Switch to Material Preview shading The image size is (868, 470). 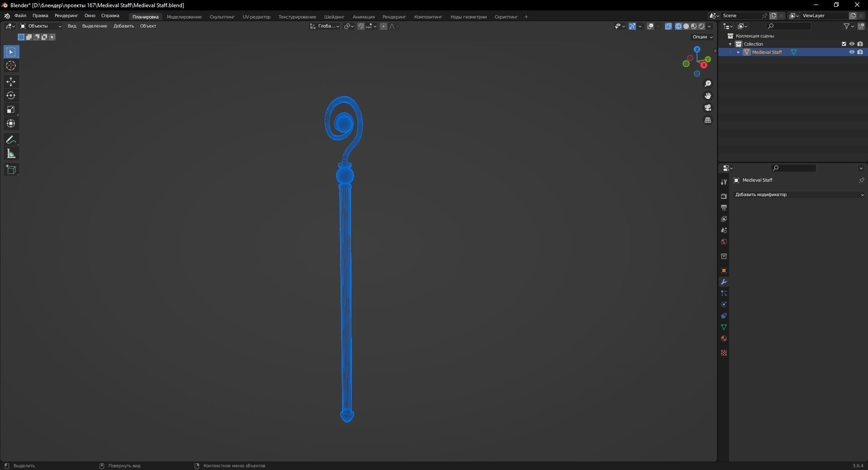click(694, 26)
